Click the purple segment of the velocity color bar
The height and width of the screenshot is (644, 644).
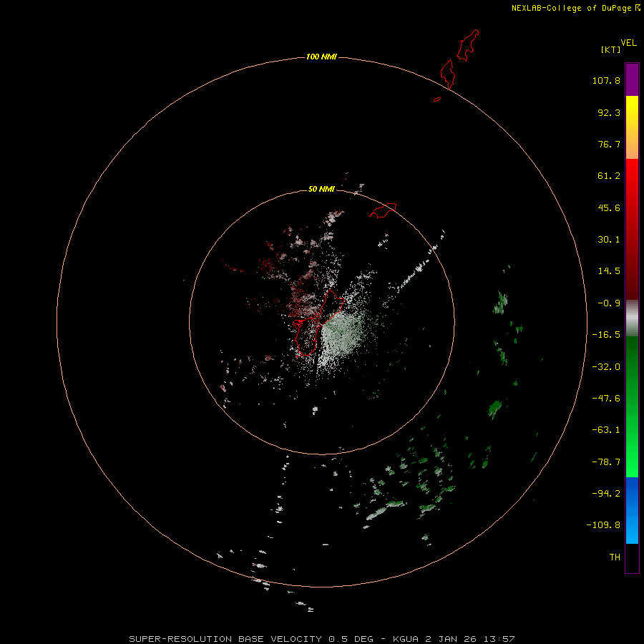tap(632, 79)
